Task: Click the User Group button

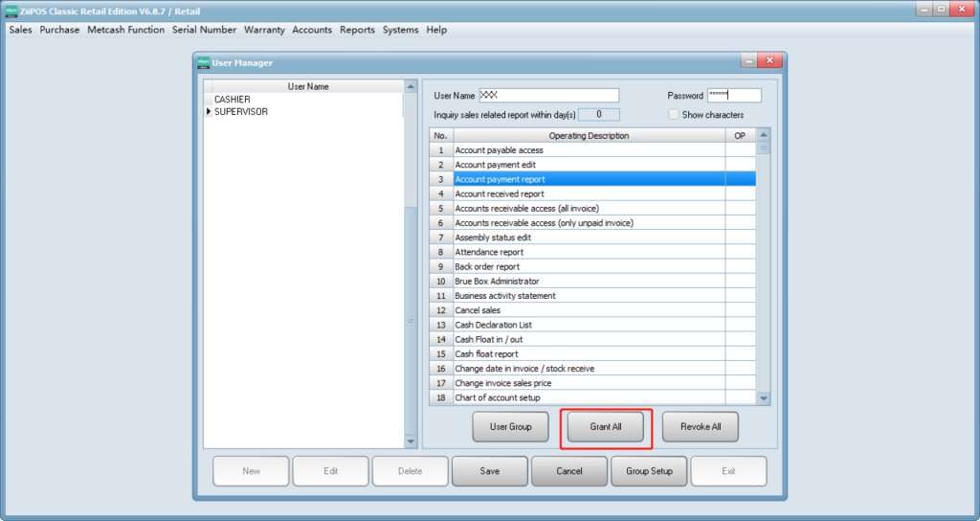Action: pyautogui.click(x=510, y=426)
